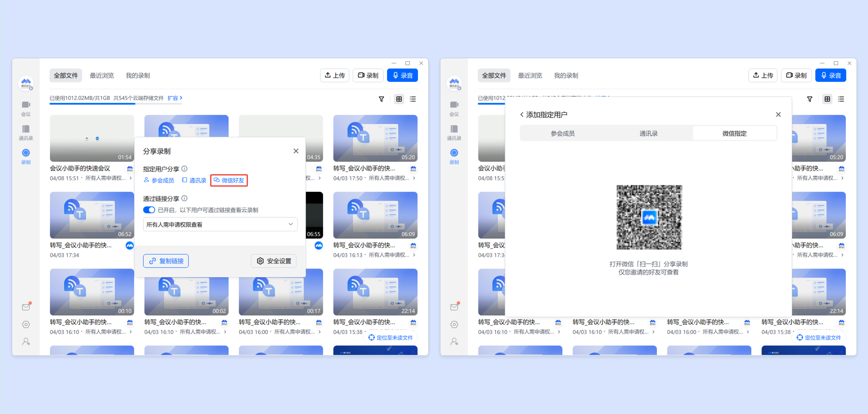868x414 pixels.
Task: Click the info icon beside 指定用户分享
Action: [x=184, y=169]
